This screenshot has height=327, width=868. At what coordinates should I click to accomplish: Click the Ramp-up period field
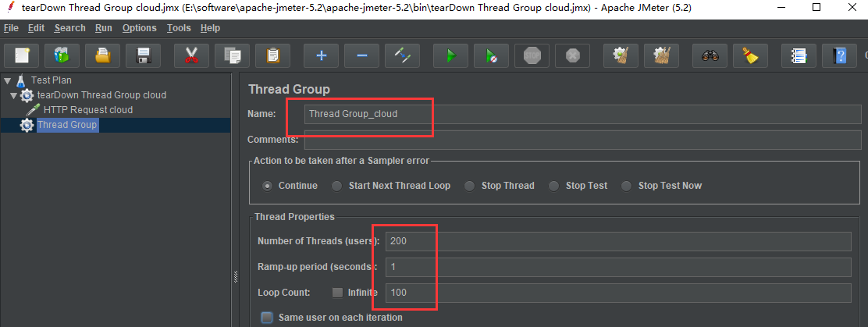(x=618, y=267)
